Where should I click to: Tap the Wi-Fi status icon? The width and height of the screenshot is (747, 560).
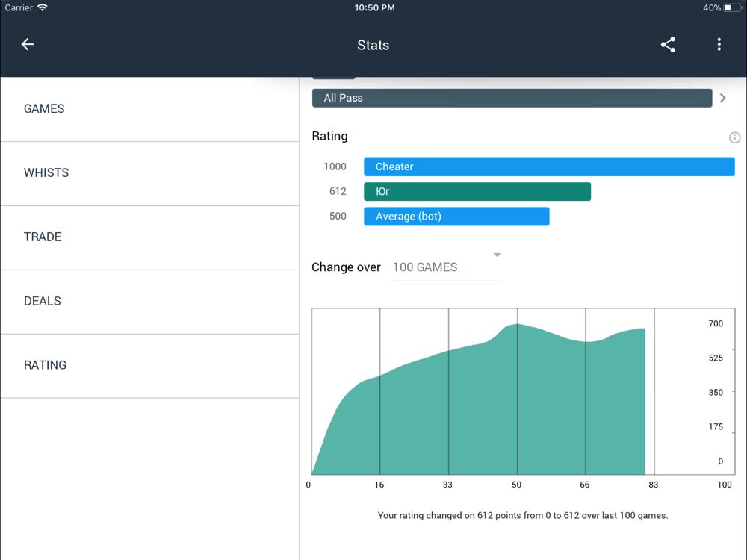(x=43, y=7)
